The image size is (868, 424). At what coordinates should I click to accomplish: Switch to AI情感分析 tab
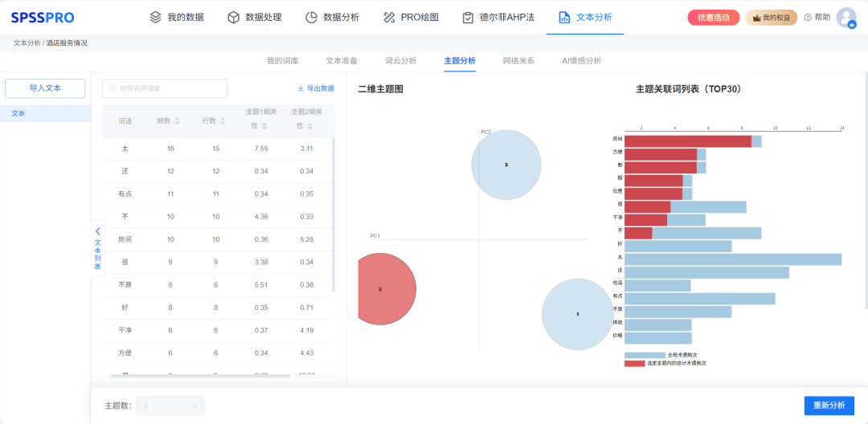pyautogui.click(x=581, y=61)
